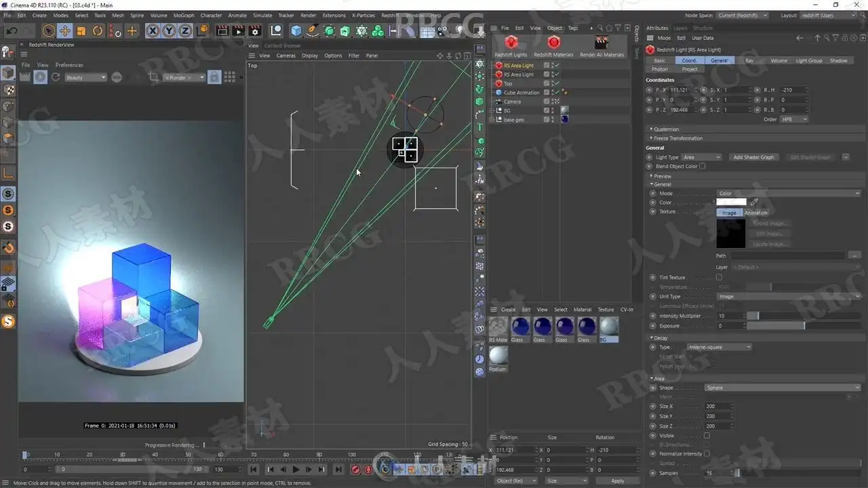868x488 pixels.
Task: Toggle Blend Object Color checkbox
Action: (x=703, y=166)
